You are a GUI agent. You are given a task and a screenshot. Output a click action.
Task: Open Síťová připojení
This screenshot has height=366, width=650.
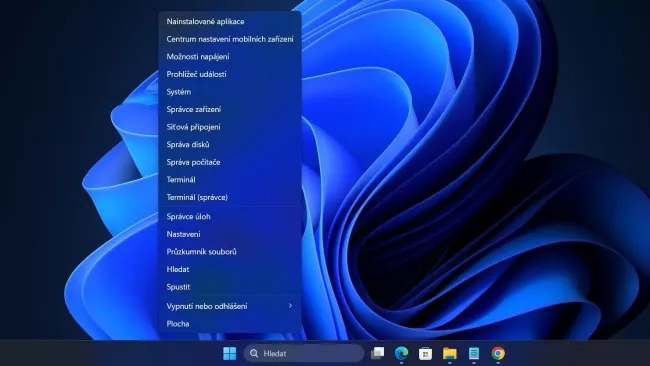pyautogui.click(x=230, y=127)
